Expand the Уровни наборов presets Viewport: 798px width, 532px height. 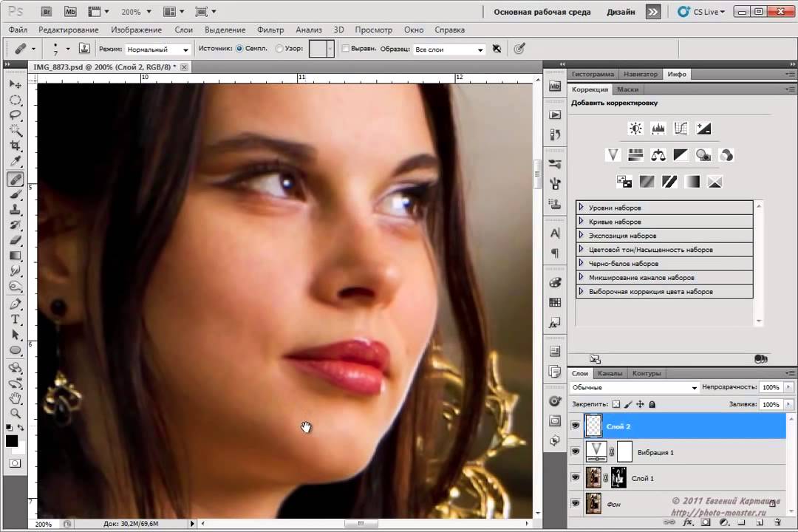pos(582,208)
